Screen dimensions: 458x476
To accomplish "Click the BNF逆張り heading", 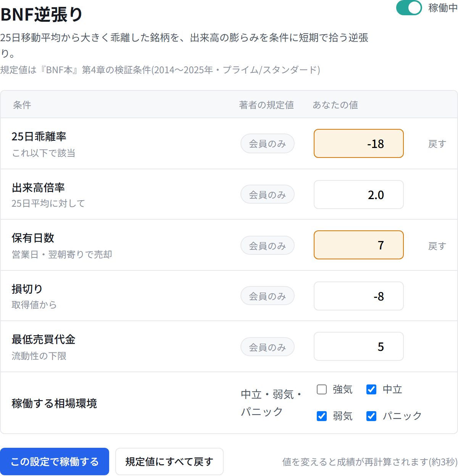I will click(x=41, y=15).
